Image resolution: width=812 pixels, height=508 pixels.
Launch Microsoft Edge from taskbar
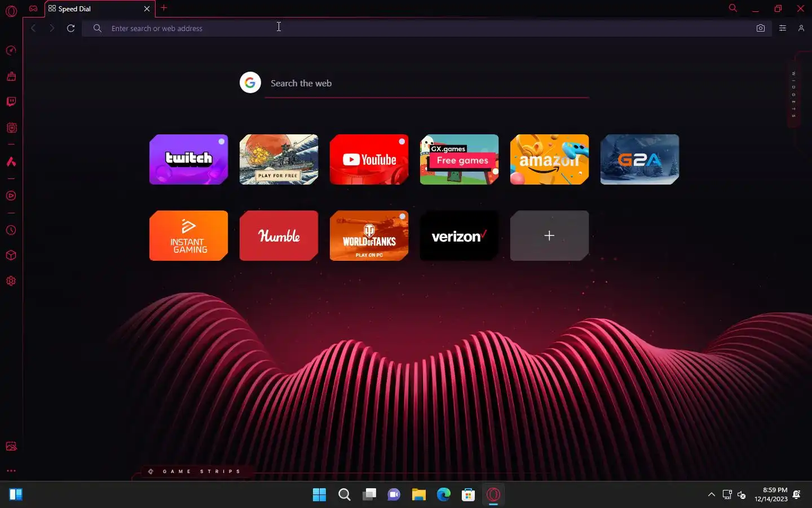(443, 495)
